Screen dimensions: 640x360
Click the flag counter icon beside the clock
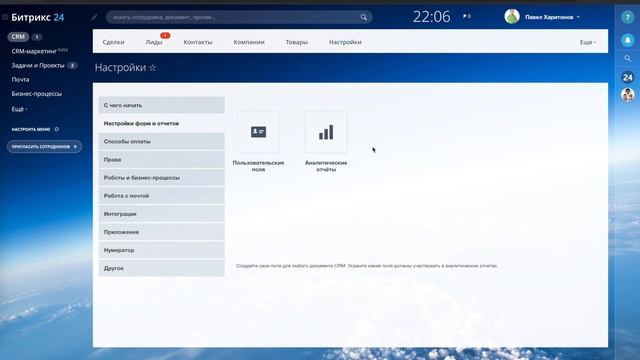(x=467, y=16)
